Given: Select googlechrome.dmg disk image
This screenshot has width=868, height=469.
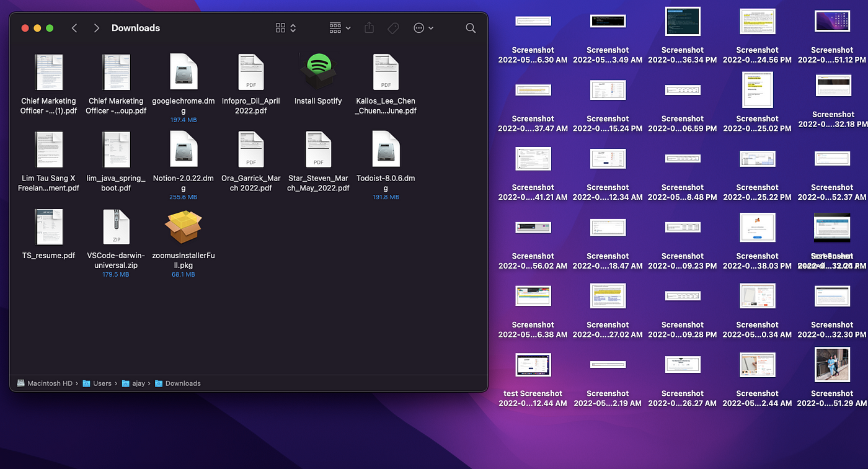Looking at the screenshot, I should point(184,72).
